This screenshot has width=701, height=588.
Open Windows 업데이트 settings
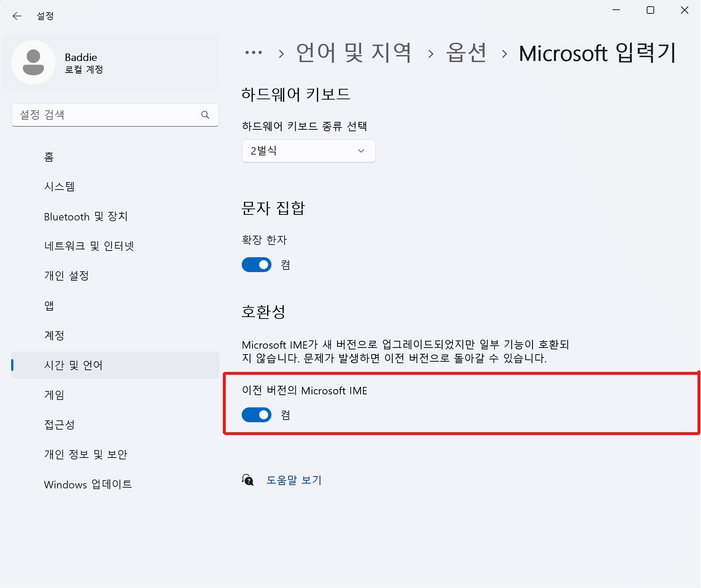(115, 484)
